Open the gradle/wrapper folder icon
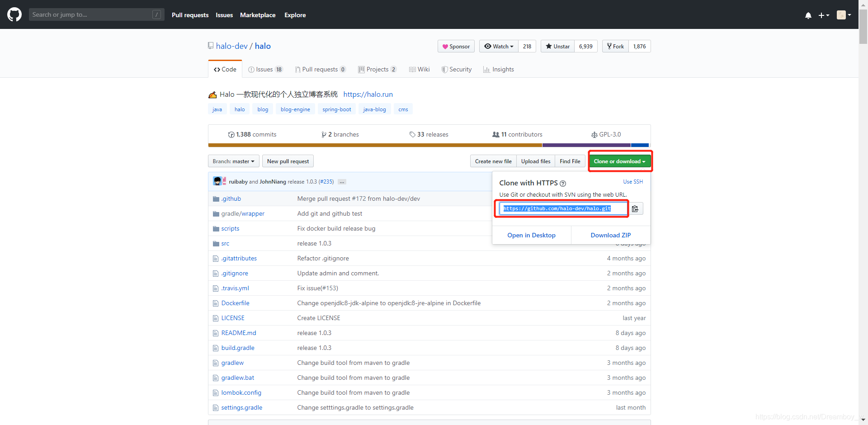Screen dimensions: 868x425 [x=216, y=214]
